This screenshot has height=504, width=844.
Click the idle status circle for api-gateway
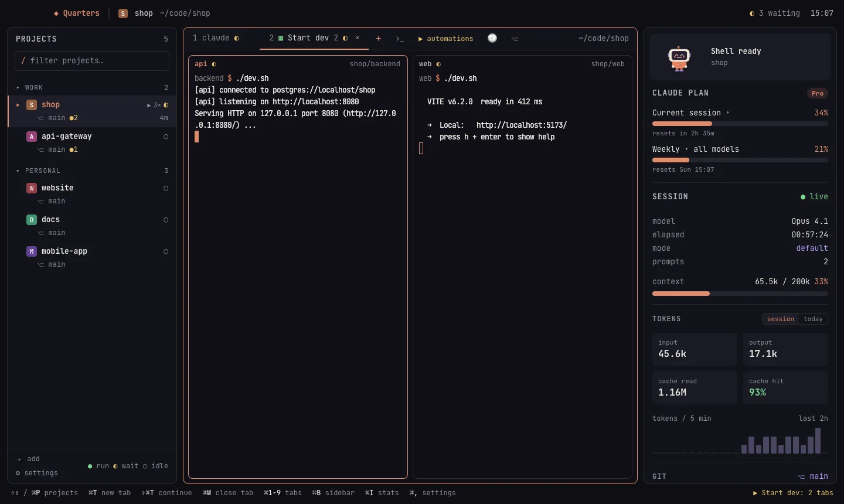[x=166, y=137]
